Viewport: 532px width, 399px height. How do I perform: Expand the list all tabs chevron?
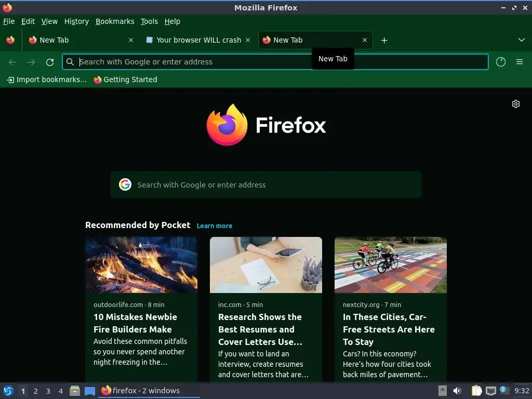coord(522,40)
